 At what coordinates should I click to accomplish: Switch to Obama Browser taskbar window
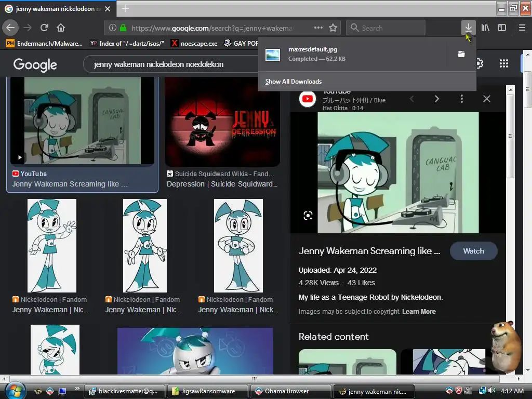click(x=290, y=391)
